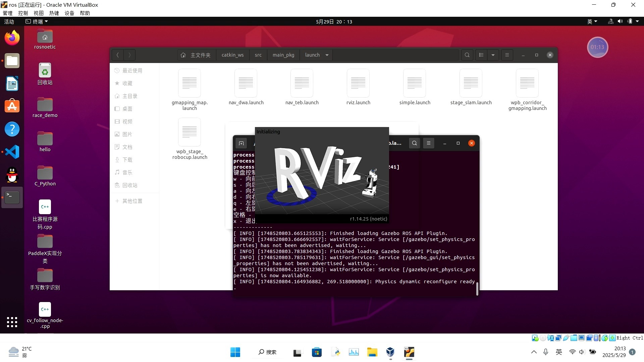Select stage_slam.launch file
Image resolution: width=644 pixels, height=362 pixels.
[471, 87]
